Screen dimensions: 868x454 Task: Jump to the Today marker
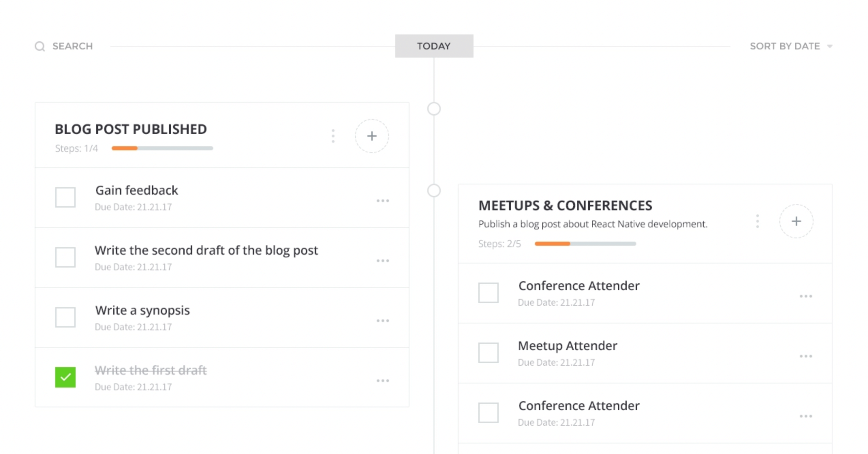point(434,46)
